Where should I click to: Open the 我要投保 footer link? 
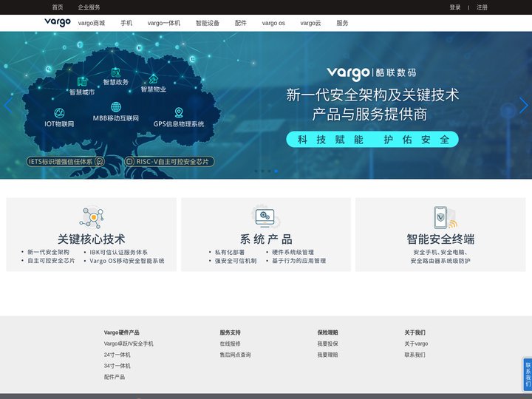(x=328, y=344)
